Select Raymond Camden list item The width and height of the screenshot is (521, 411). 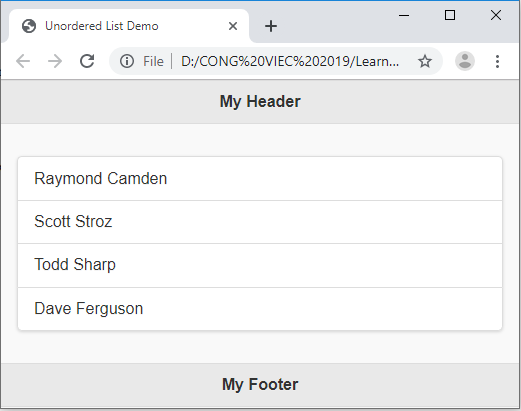pos(260,179)
